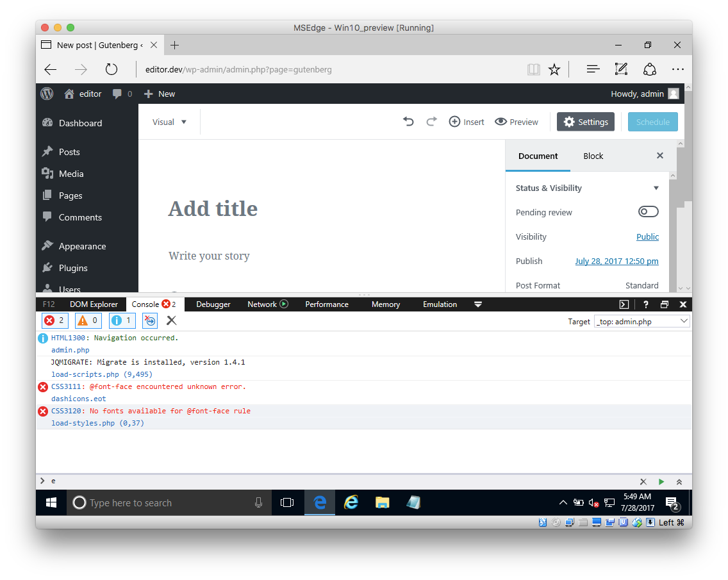Preview the post via the eye icon
728x580 pixels.
tap(516, 121)
